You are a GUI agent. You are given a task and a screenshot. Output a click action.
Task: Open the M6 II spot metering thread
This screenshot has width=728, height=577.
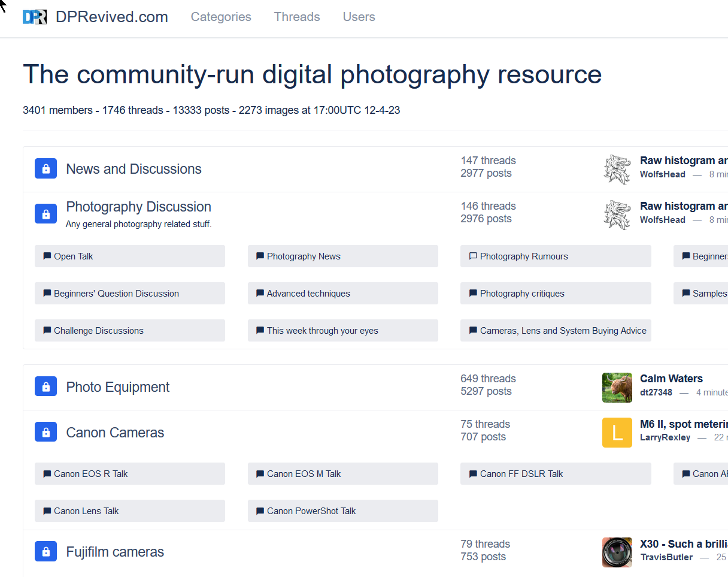(x=684, y=424)
